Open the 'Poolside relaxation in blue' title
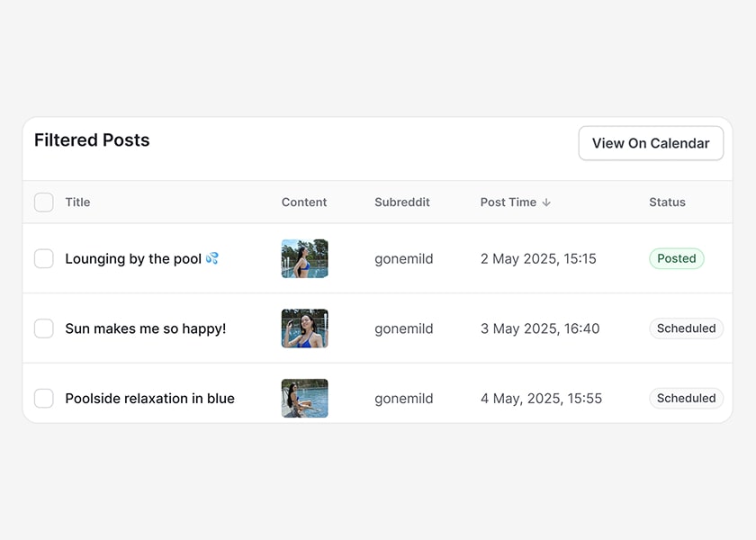This screenshot has width=756, height=540. click(149, 398)
